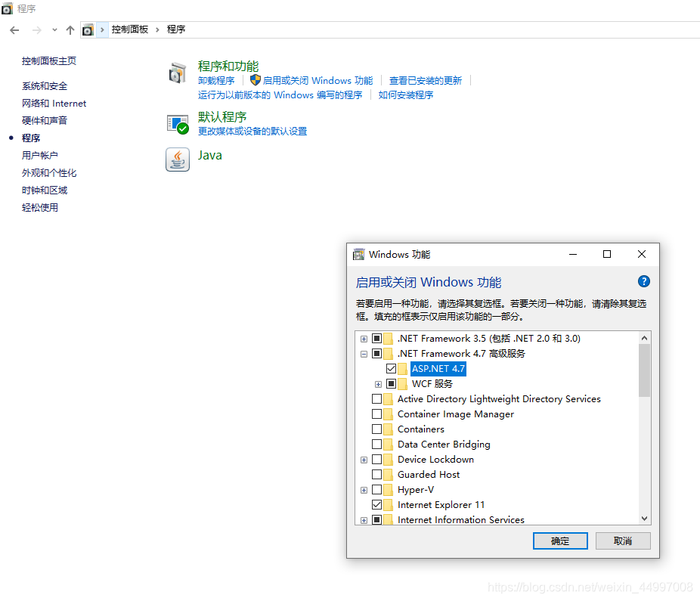Select the Internet Explorer 11 row text
700x601 pixels.
441,505
